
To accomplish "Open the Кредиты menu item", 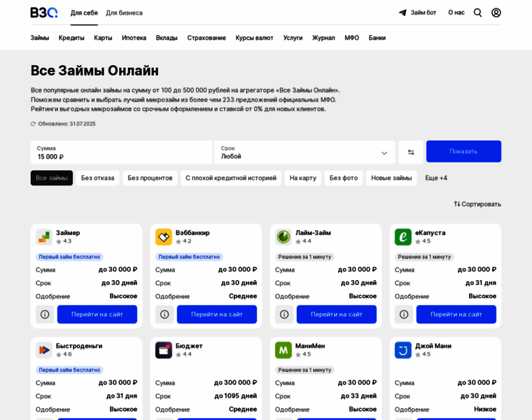I will pyautogui.click(x=71, y=38).
